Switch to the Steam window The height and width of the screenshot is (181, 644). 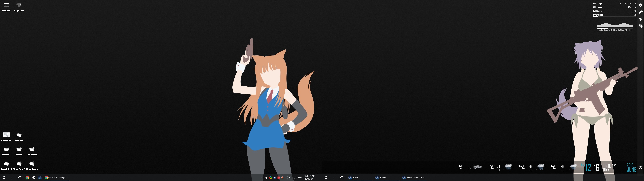click(x=360, y=178)
